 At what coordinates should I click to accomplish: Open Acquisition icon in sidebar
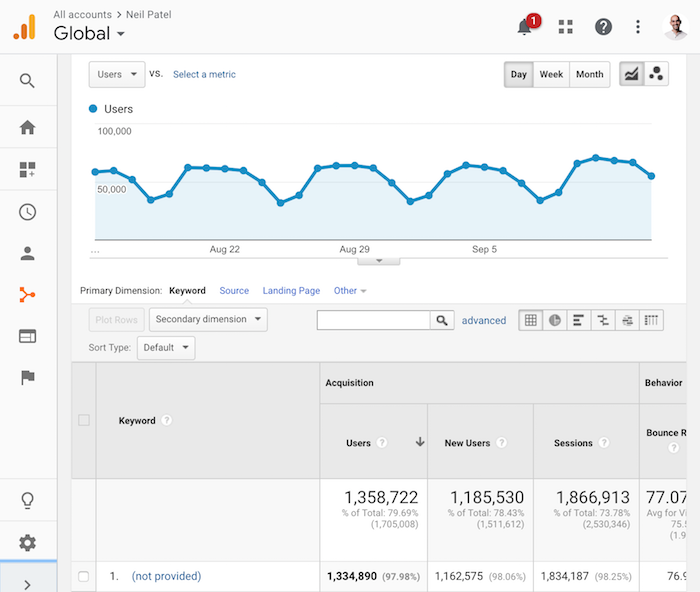click(27, 295)
